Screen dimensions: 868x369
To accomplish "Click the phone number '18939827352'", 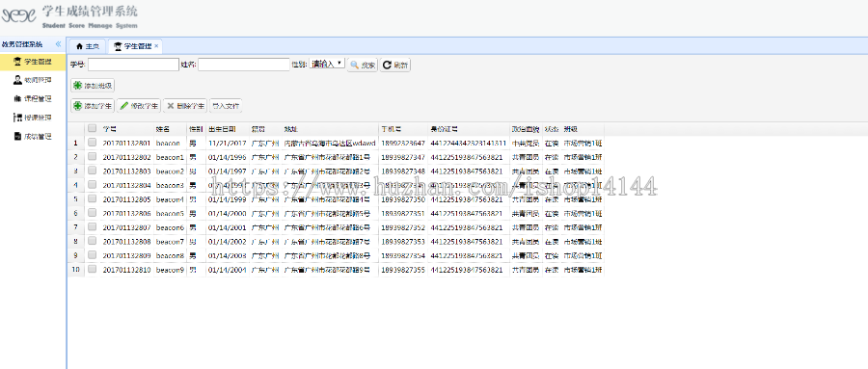I will tap(403, 227).
